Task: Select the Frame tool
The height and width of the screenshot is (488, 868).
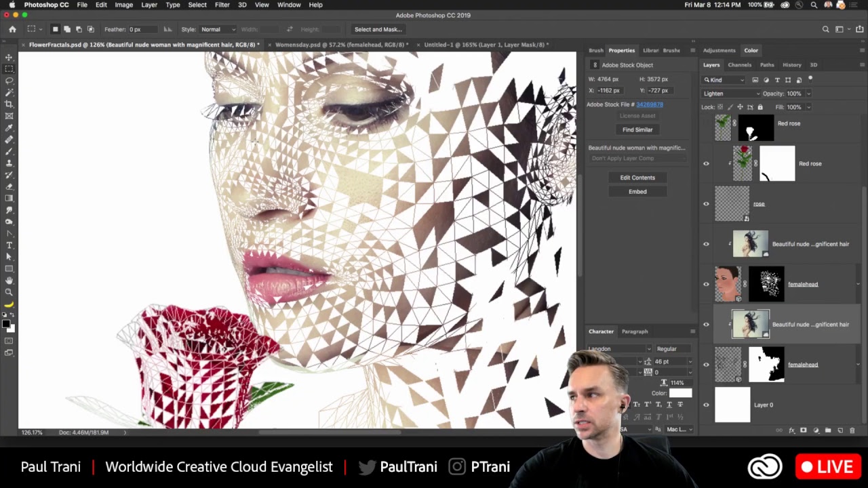Action: pyautogui.click(x=9, y=116)
